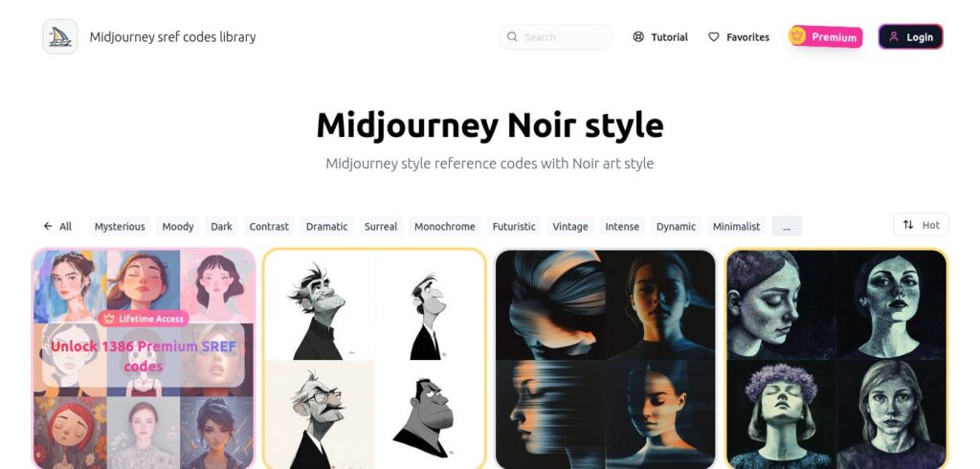Click the back arrow beside All
Screen dimensions: 980x469
48,226
